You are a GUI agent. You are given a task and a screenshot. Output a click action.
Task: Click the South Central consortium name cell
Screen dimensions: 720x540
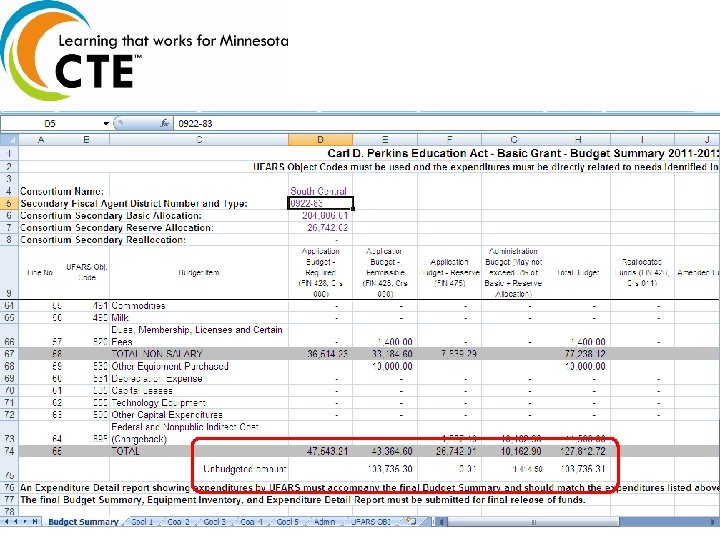(x=321, y=191)
